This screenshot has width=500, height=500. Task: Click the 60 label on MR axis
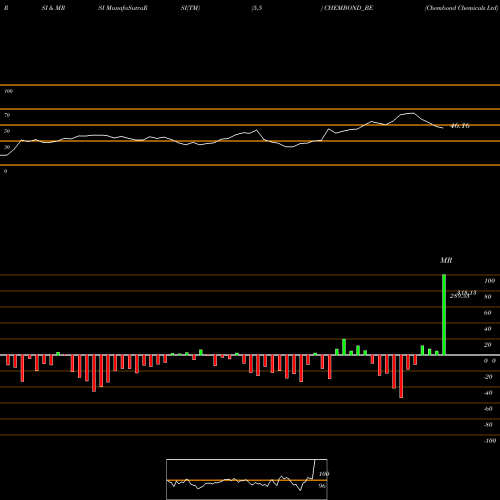click(x=488, y=313)
